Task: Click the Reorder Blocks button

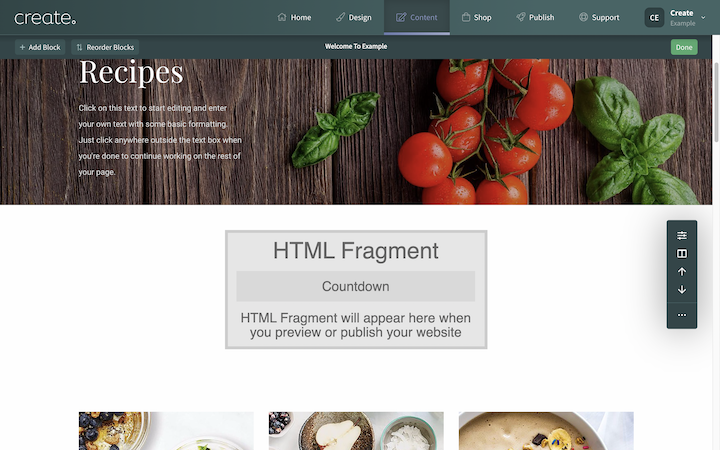Action: [x=105, y=47]
